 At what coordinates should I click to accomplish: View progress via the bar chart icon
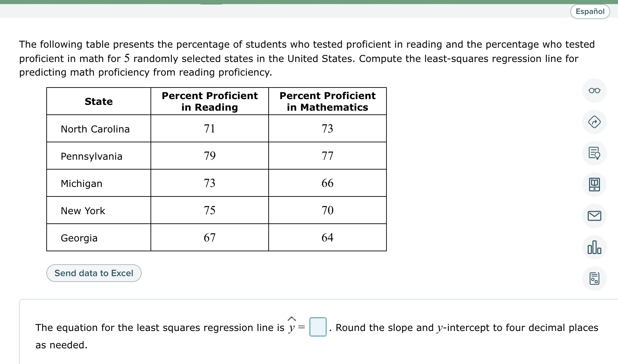tap(594, 248)
